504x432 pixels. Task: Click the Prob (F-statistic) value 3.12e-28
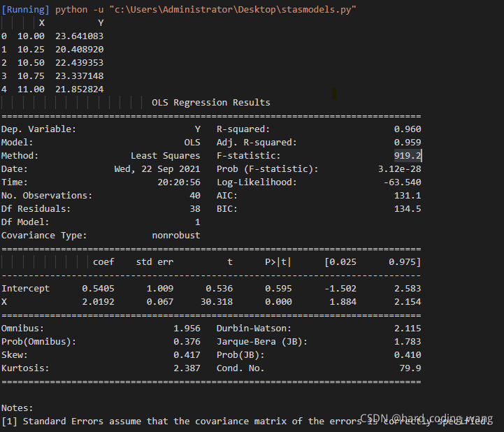coord(400,168)
